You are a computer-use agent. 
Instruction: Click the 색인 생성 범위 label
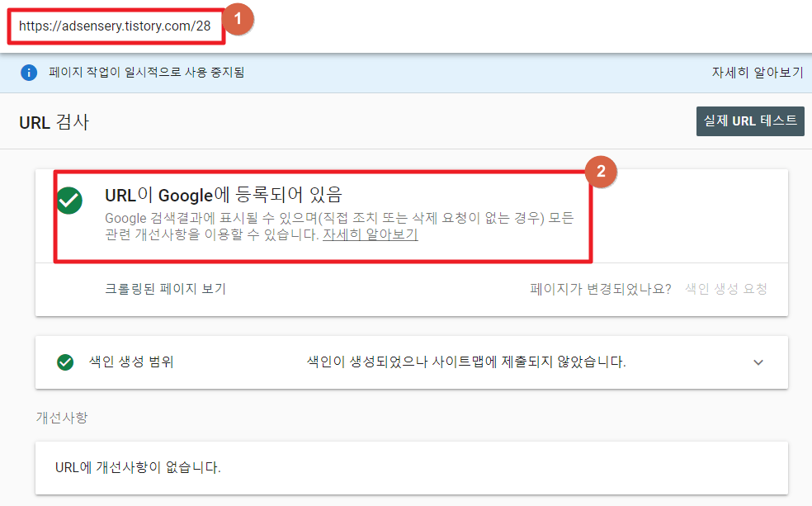click(x=131, y=362)
